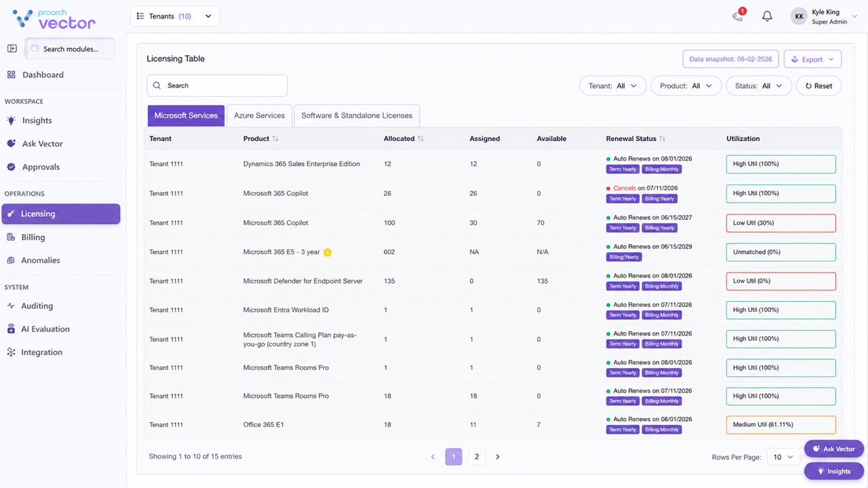The image size is (868, 488).
Task: Go to next page arrow
Action: (498, 457)
